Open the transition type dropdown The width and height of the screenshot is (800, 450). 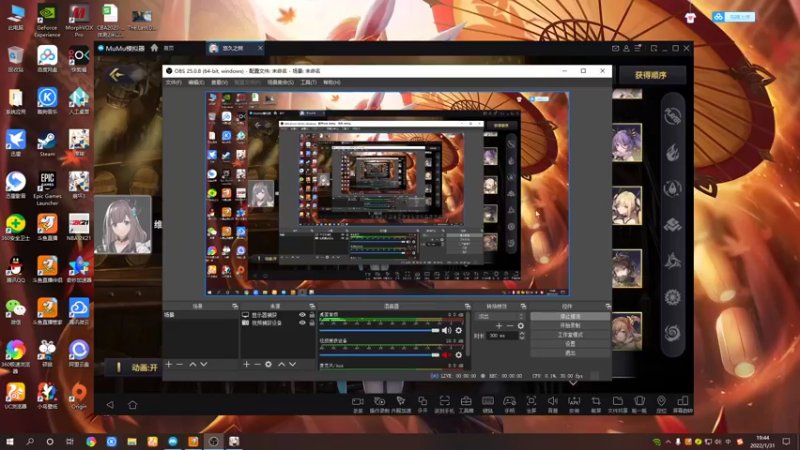(500, 316)
